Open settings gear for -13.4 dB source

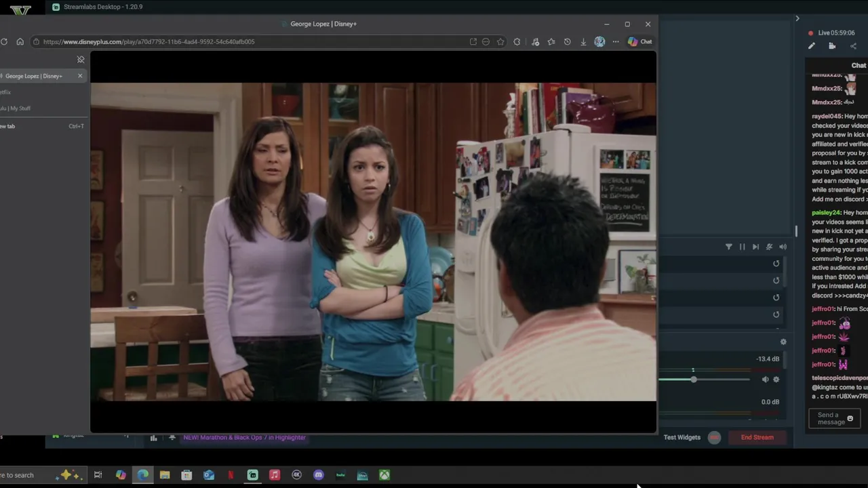[776, 380]
